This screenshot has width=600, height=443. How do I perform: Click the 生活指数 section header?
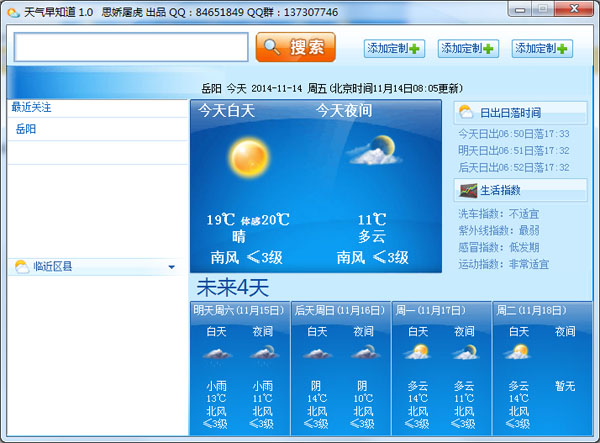(x=520, y=190)
